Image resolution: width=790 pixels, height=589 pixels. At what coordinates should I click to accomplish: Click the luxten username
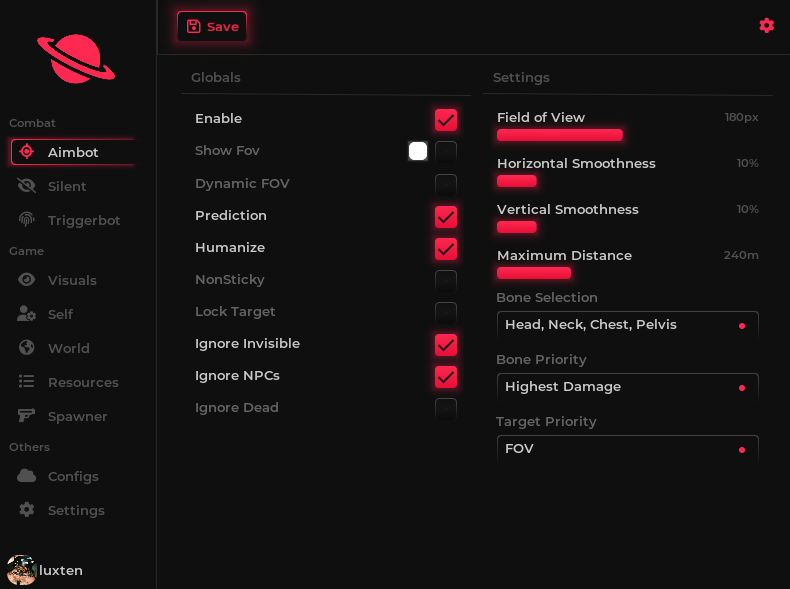[60, 570]
